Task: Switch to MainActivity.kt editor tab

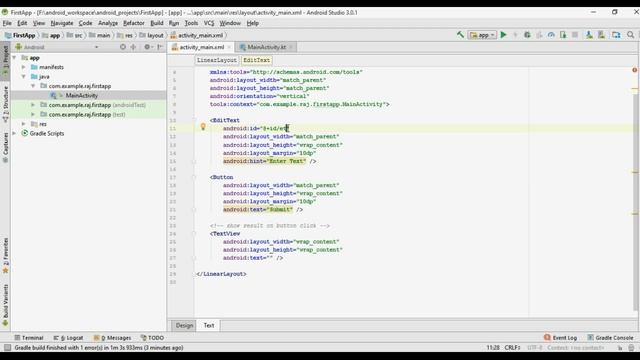Action: coord(267,47)
